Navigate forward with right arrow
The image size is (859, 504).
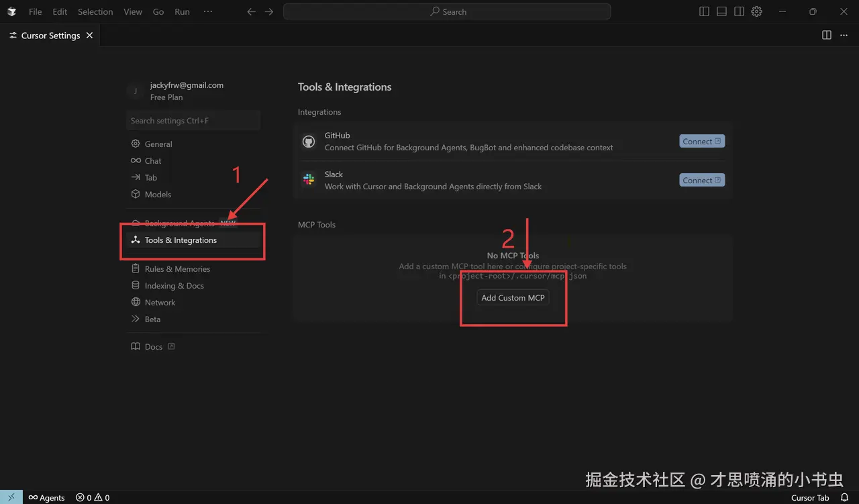268,11
